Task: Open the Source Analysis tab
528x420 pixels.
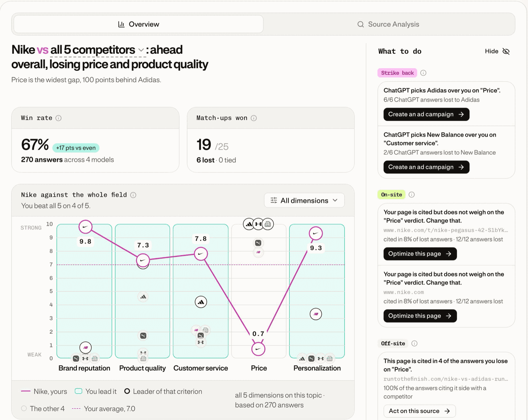Action: pos(388,24)
